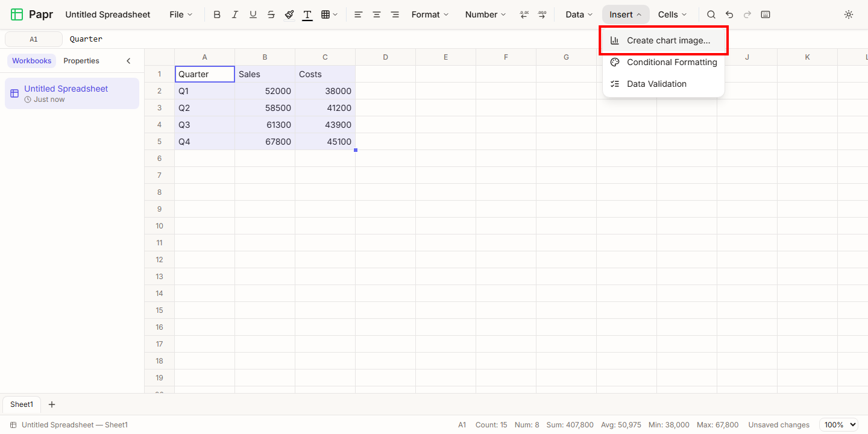Click the search magnifier icon
The height and width of the screenshot is (434, 868).
pyautogui.click(x=711, y=14)
